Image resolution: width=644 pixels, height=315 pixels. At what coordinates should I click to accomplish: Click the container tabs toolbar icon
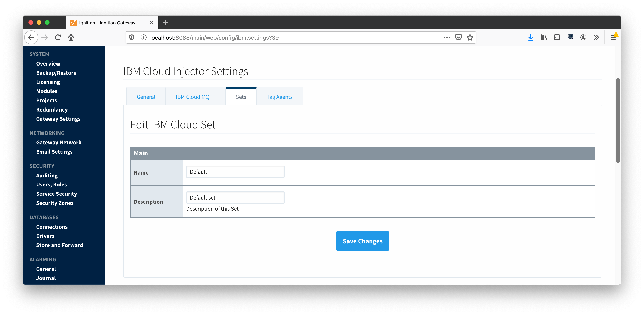point(570,38)
